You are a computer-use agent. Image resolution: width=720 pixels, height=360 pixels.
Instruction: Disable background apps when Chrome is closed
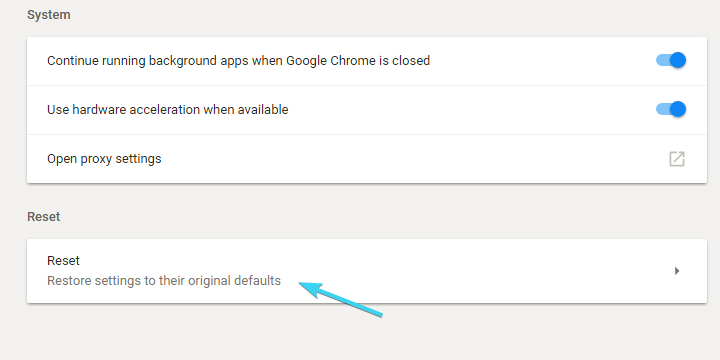(x=671, y=60)
